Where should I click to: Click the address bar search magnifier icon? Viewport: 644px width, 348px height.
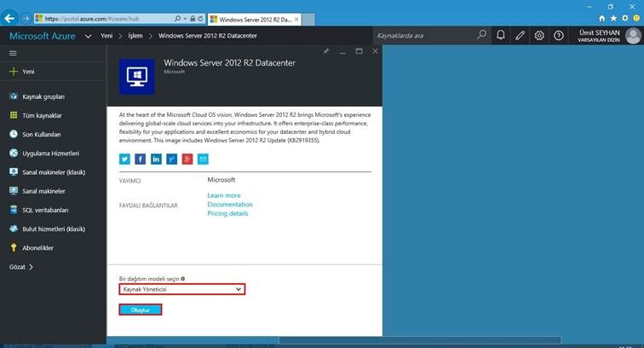click(x=177, y=19)
